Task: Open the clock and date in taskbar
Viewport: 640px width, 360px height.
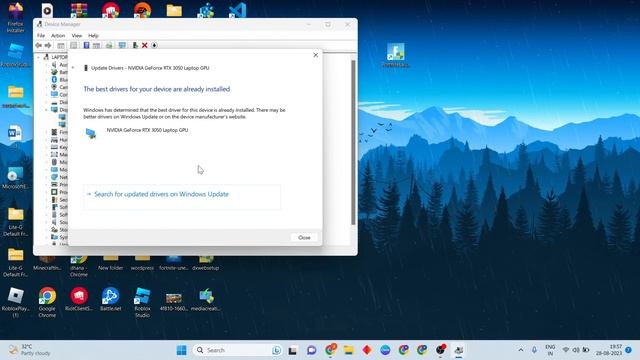Action: click(609, 350)
